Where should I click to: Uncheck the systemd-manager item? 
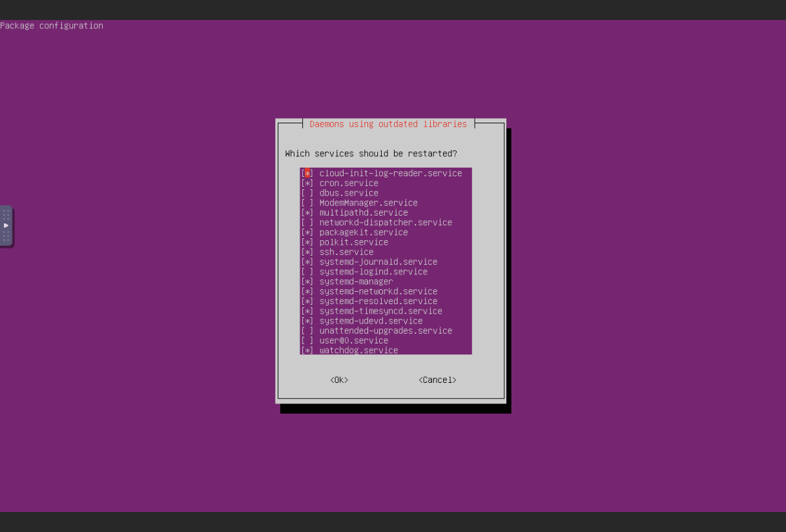307,281
